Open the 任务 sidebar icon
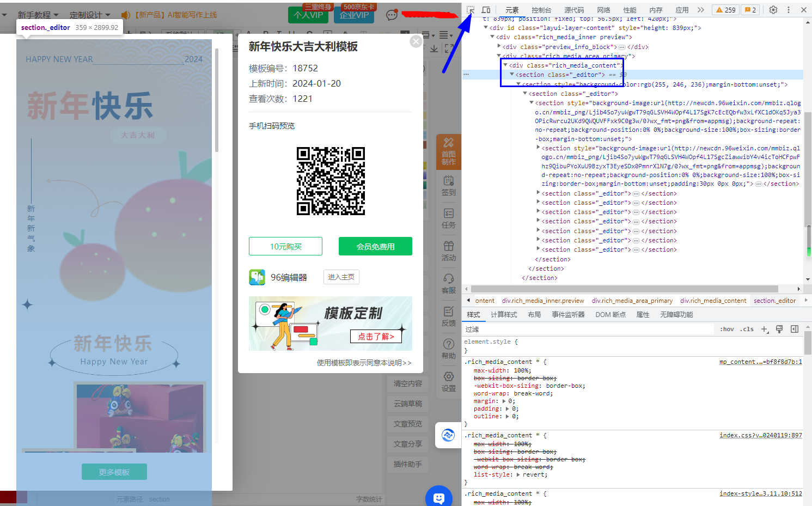812x506 pixels. click(449, 218)
